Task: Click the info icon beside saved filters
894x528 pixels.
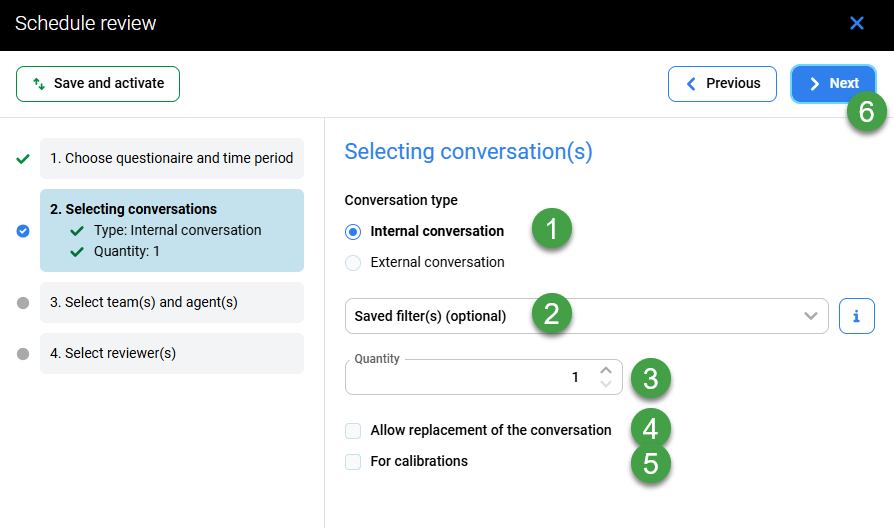Action: click(x=856, y=316)
